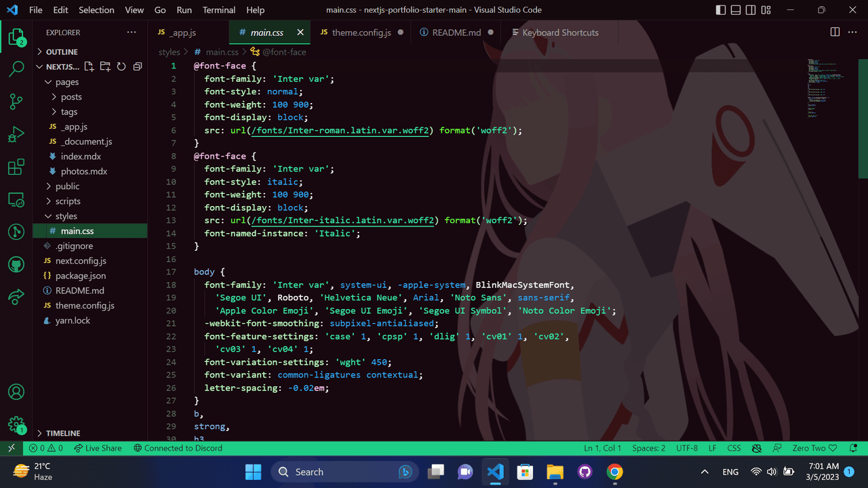This screenshot has height=488, width=868.
Task: Change encoding via UTF-8
Action: (x=686, y=448)
